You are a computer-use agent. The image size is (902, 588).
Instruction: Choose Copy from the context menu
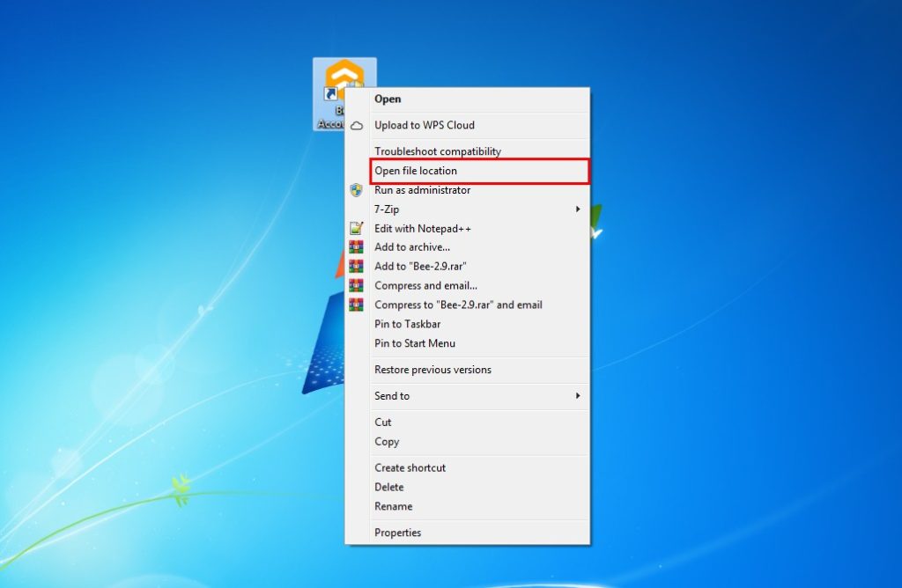tap(387, 442)
